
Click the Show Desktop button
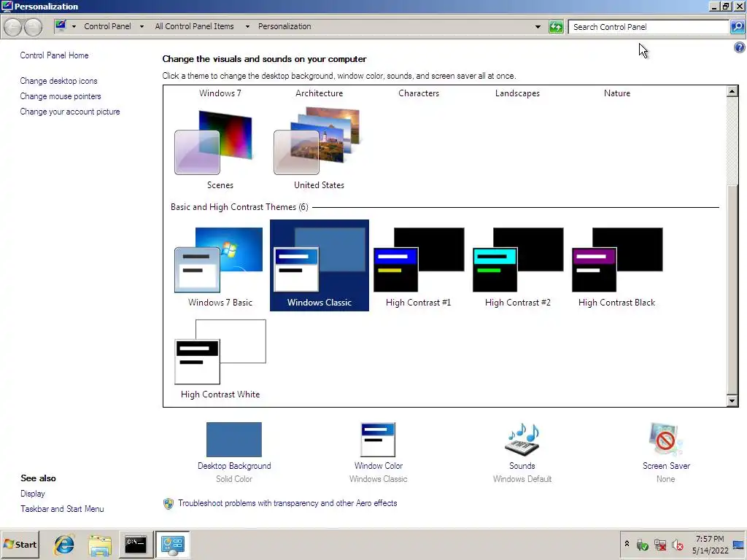click(739, 544)
